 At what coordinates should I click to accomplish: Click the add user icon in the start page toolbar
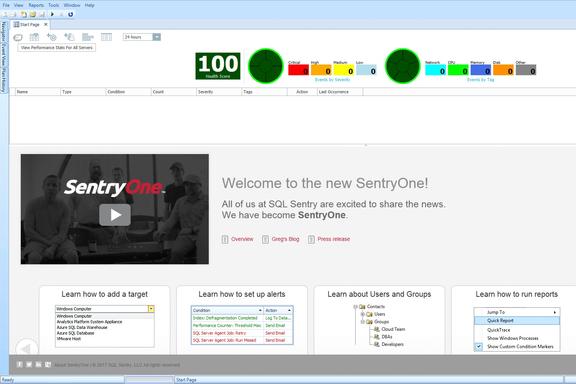pos(69,37)
